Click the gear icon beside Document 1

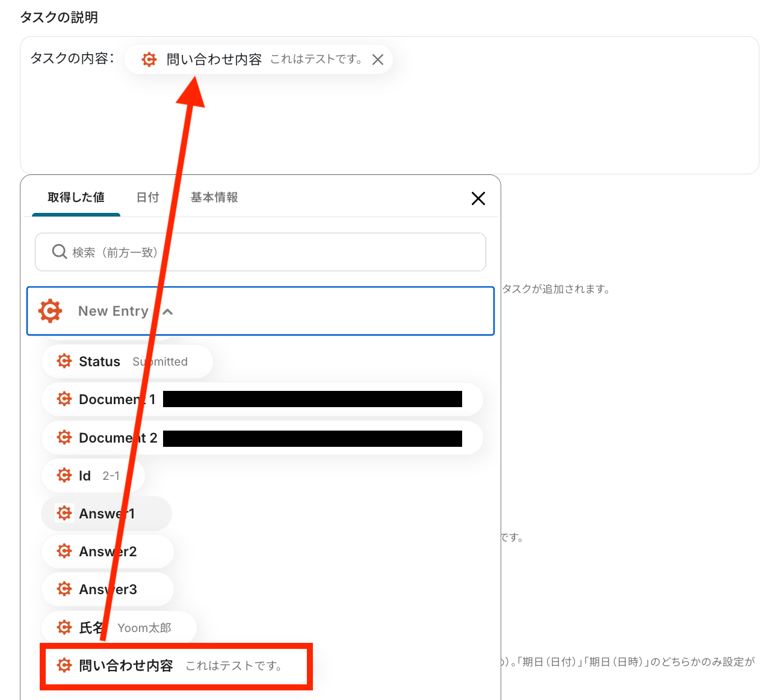click(x=64, y=399)
